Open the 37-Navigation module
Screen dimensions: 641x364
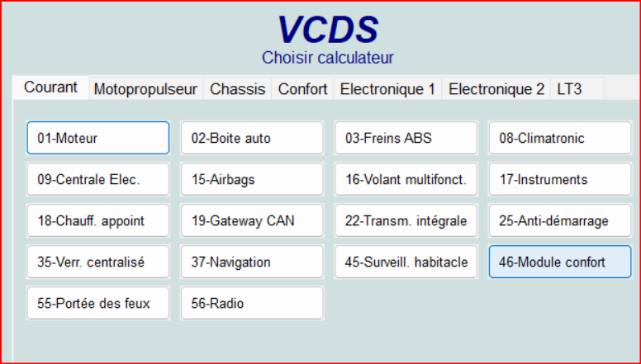[x=252, y=262]
